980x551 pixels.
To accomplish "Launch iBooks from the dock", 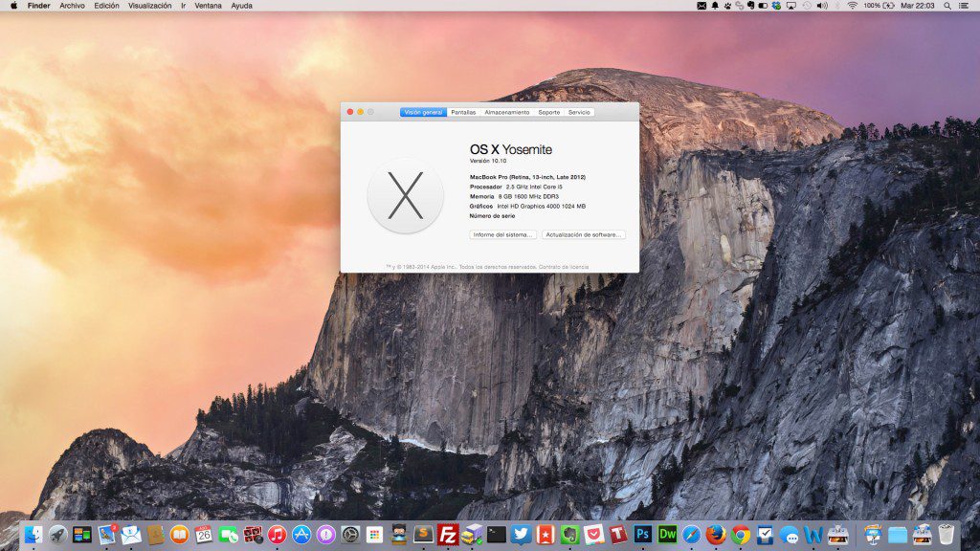I will pos(179,535).
